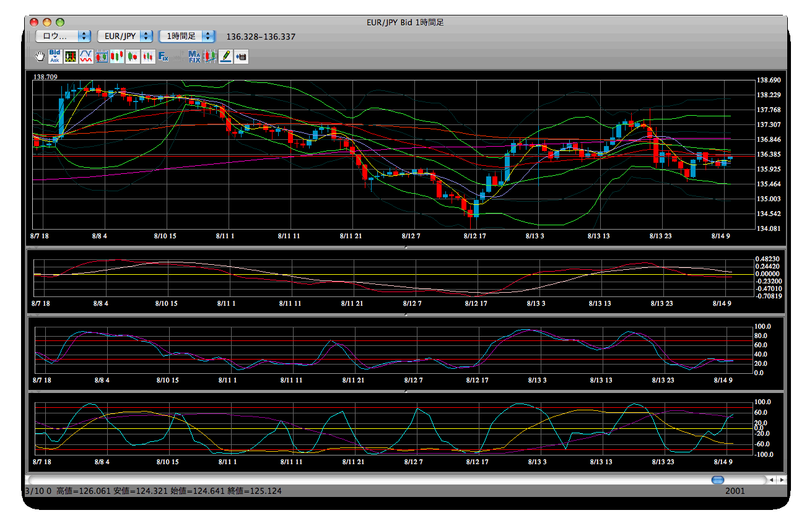
Task: Click the 高値=126.061 status bar value
Action: coord(84,491)
